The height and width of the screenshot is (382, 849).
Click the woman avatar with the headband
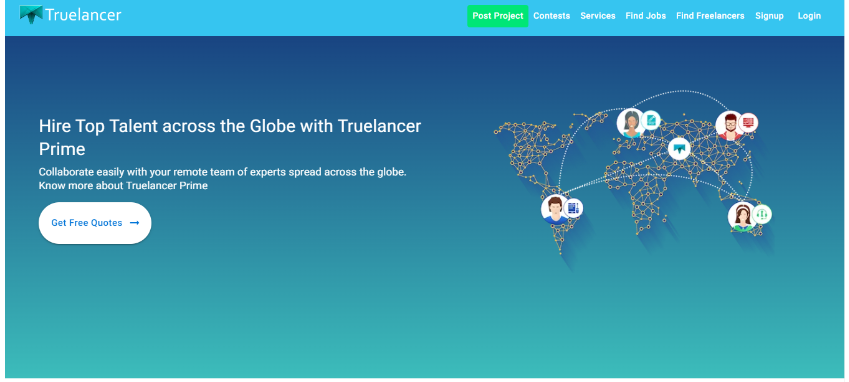pyautogui.click(x=741, y=216)
